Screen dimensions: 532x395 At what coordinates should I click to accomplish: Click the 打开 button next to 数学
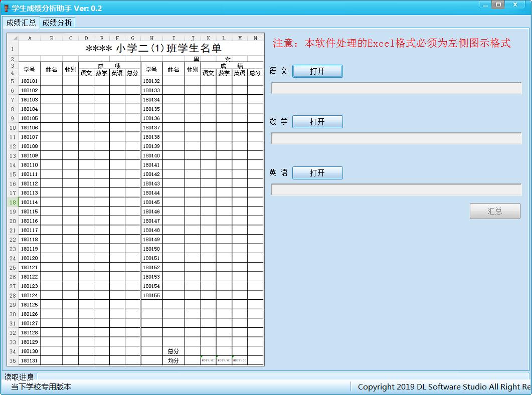(x=317, y=121)
